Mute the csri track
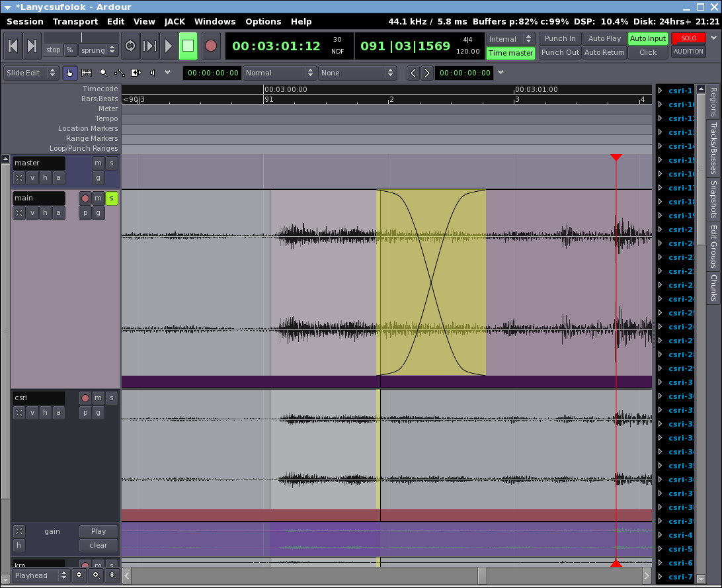The height and width of the screenshot is (588, 722). [98, 398]
